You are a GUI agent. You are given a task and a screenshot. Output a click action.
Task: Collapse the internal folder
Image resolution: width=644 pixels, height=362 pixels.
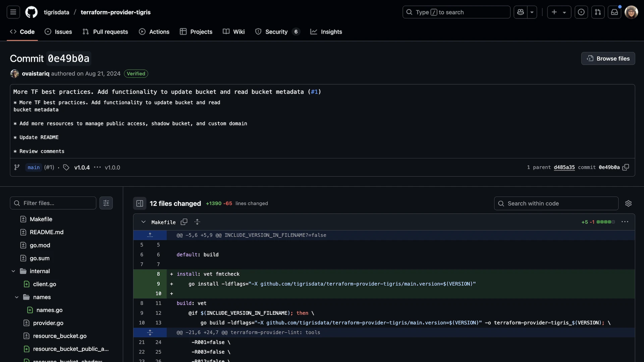coord(13,271)
